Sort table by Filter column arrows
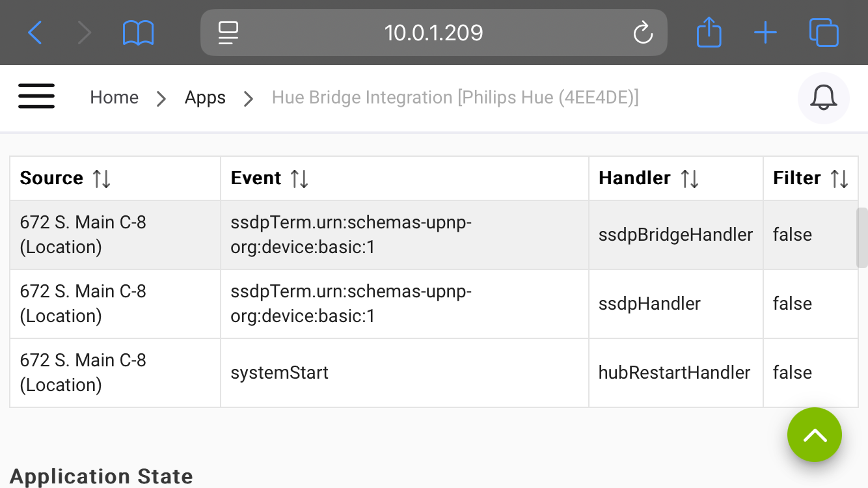Screen dimensions: 868x488 [x=840, y=178]
